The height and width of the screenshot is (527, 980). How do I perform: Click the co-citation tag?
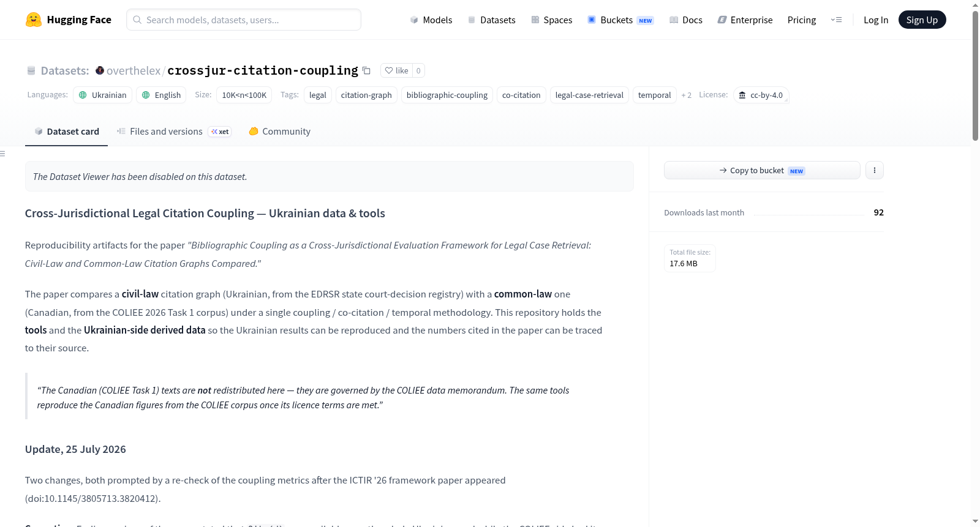click(x=521, y=95)
